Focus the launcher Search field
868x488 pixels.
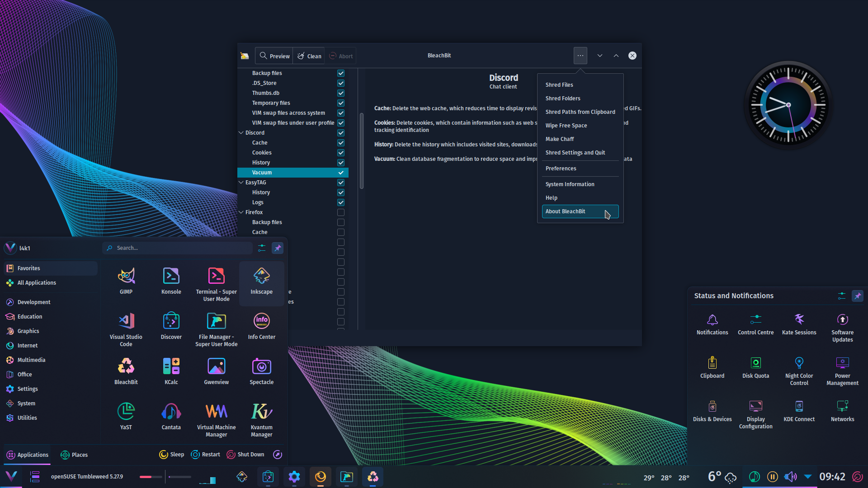click(x=178, y=248)
